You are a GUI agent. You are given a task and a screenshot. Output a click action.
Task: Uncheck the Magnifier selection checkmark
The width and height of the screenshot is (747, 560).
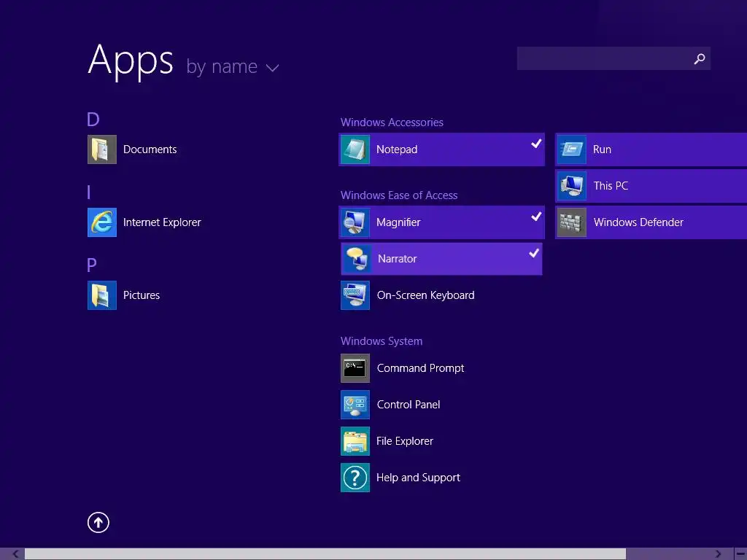tap(536, 216)
